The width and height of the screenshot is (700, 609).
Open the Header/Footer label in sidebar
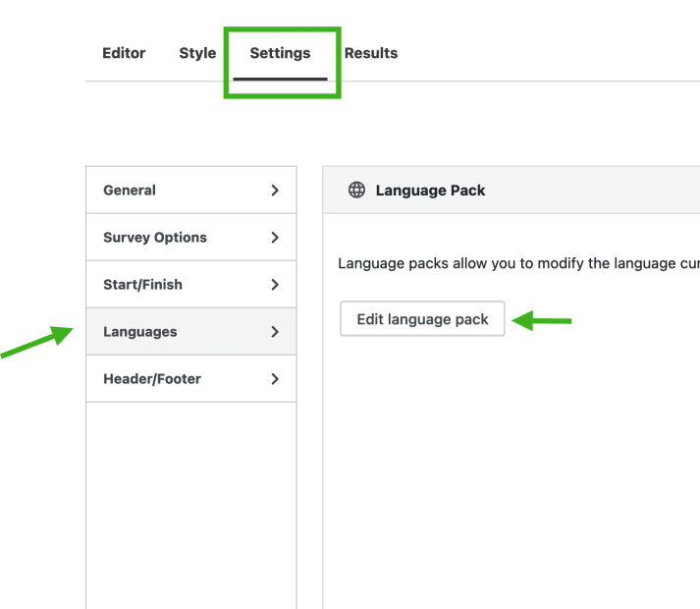pyautogui.click(x=152, y=379)
